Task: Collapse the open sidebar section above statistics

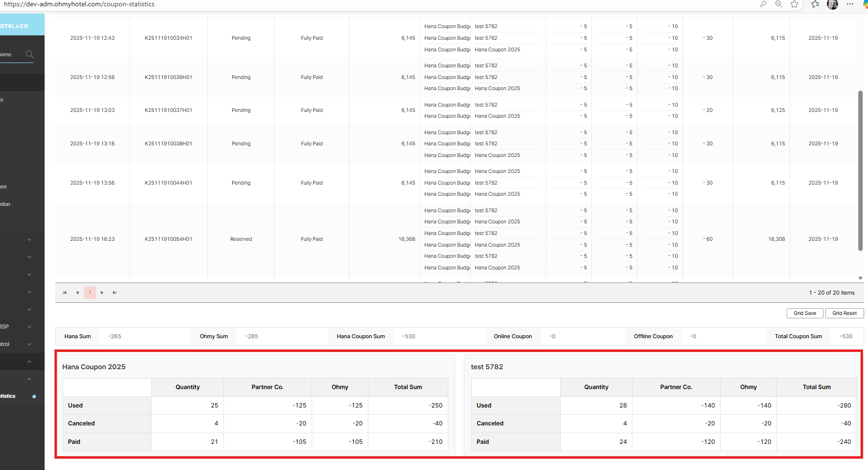Action: click(x=29, y=379)
